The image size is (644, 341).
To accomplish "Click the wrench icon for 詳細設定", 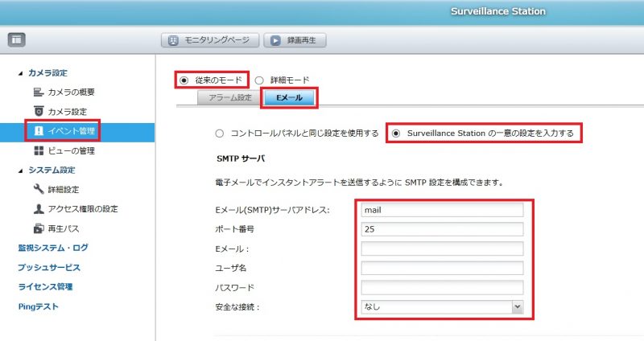I will click(x=38, y=189).
